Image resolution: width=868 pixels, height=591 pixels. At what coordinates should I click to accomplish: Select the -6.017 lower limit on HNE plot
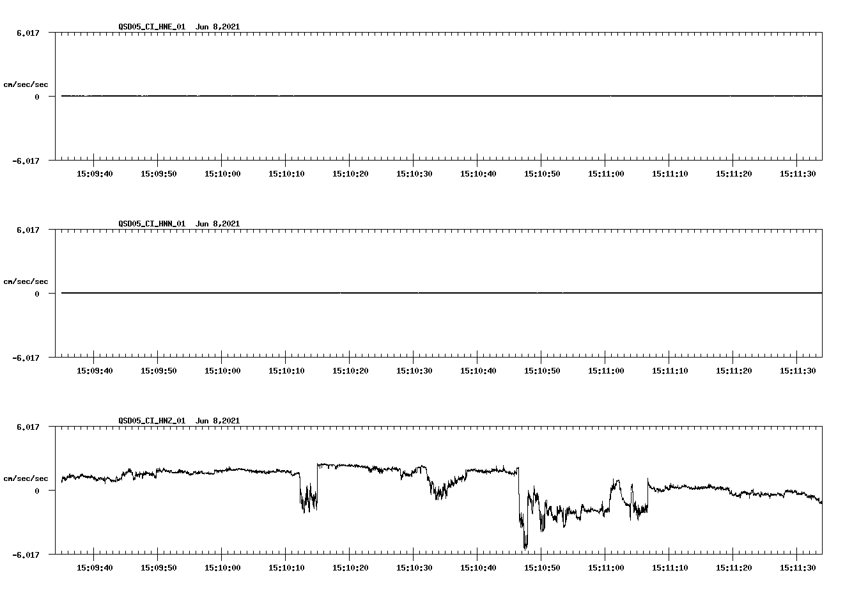(x=26, y=161)
